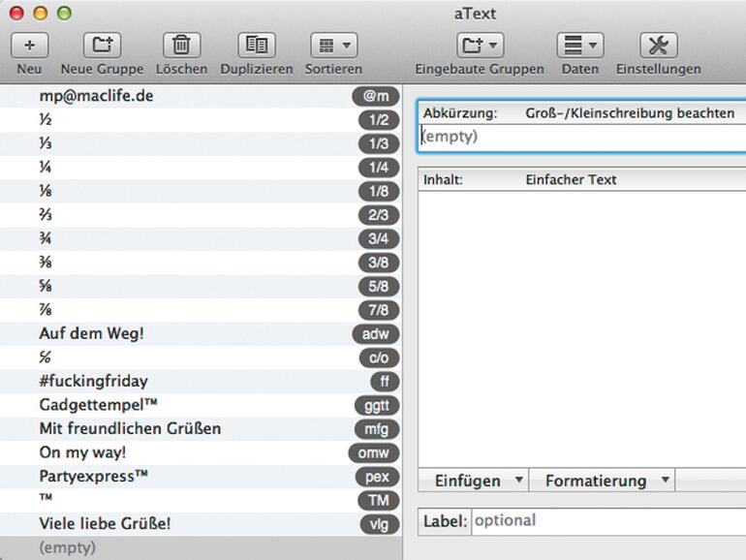Open the Daten menu button

(x=580, y=46)
